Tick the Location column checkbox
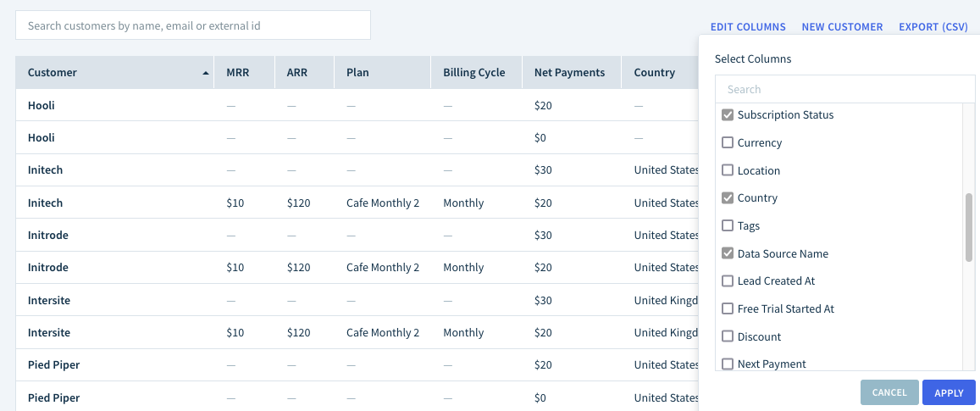The height and width of the screenshot is (411, 980). pos(728,170)
